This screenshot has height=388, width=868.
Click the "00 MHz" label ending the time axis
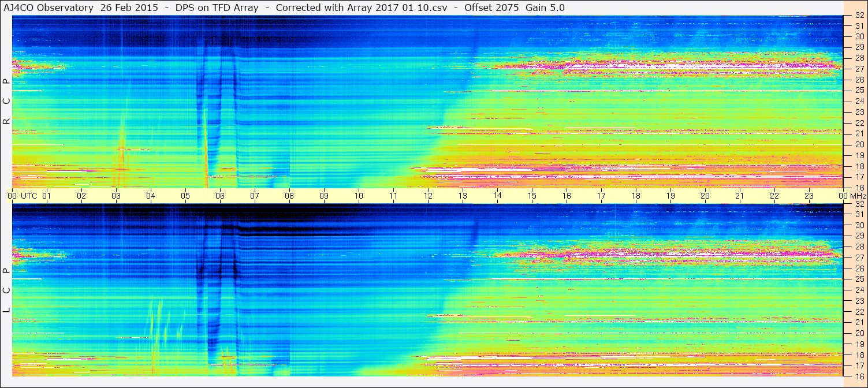852,196
